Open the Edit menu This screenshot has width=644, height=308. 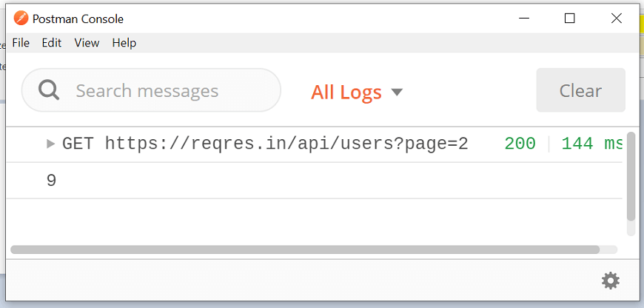click(52, 43)
